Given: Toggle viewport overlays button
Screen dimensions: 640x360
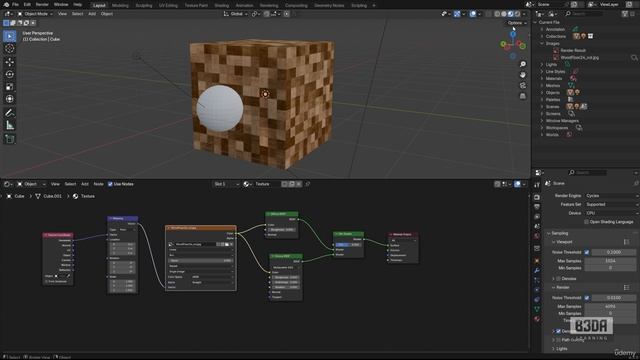Looking at the screenshot, I should click(473, 14).
